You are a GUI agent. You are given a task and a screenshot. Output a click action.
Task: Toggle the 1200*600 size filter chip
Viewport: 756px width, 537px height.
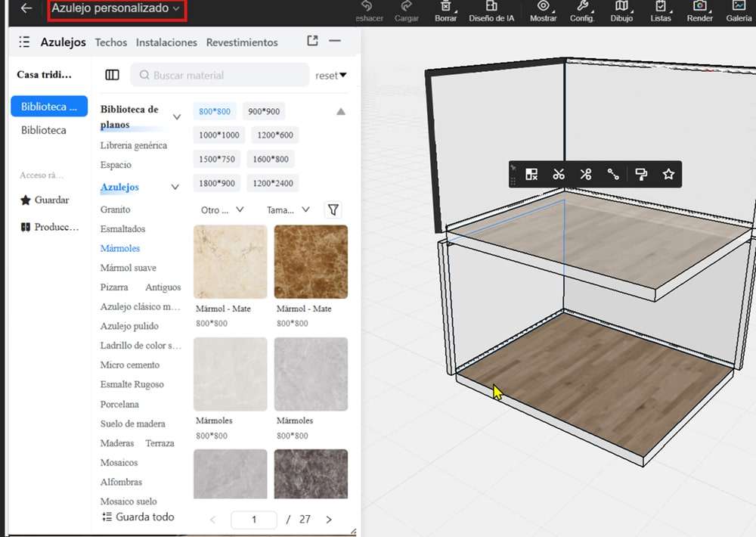(275, 135)
